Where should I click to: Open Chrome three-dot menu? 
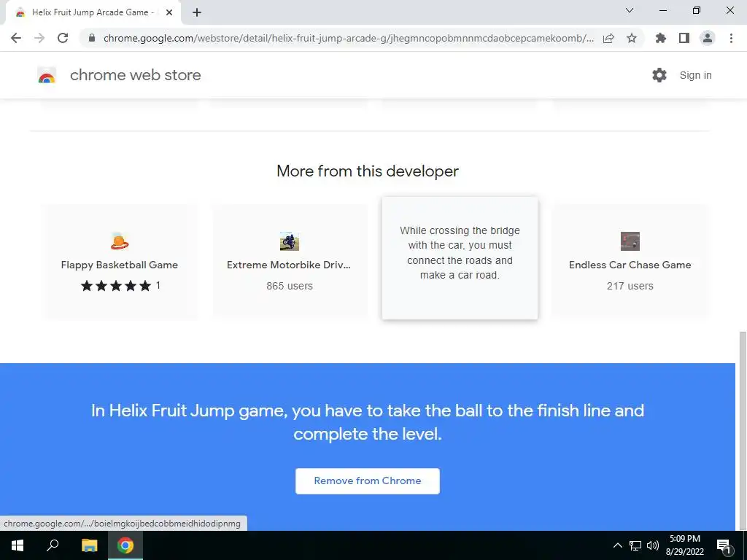pyautogui.click(x=731, y=38)
